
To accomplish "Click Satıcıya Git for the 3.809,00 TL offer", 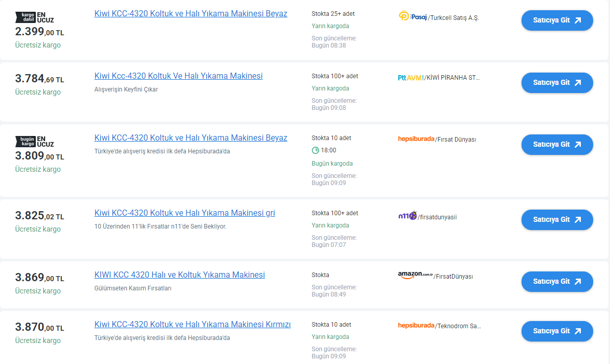I will click(557, 144).
